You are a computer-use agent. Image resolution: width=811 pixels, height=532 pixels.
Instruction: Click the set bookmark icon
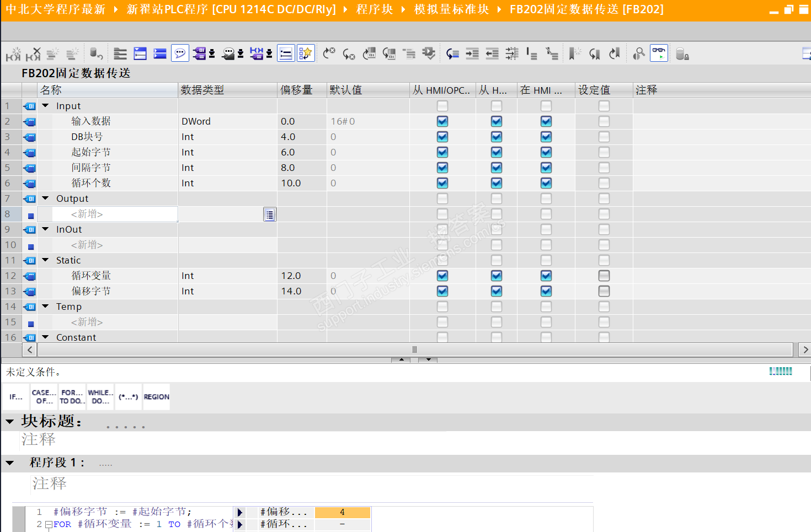coord(575,53)
